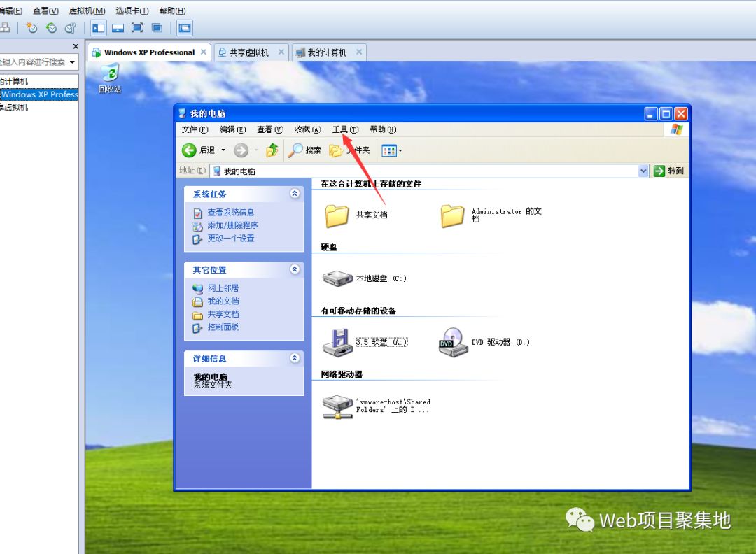Screen dimensions: 756x554
Task: Select the vmware-host Shared Folders network drive
Action: point(337,407)
